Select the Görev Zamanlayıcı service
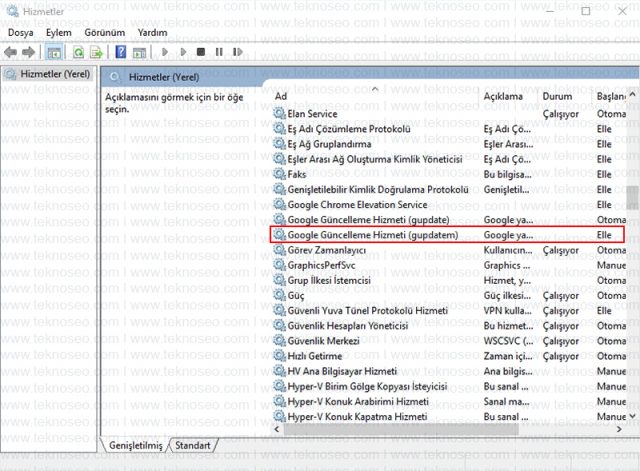The height and width of the screenshot is (471, 640). click(x=449, y=250)
